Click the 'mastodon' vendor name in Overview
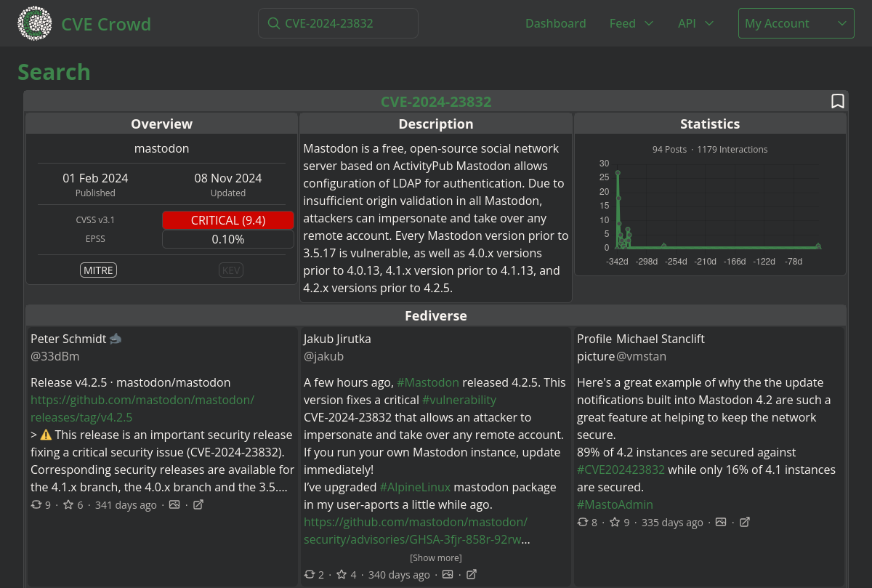The height and width of the screenshot is (588, 872). click(162, 148)
